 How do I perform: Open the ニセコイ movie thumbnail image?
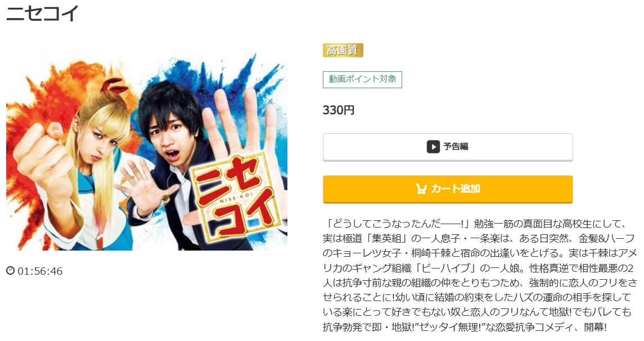click(147, 152)
